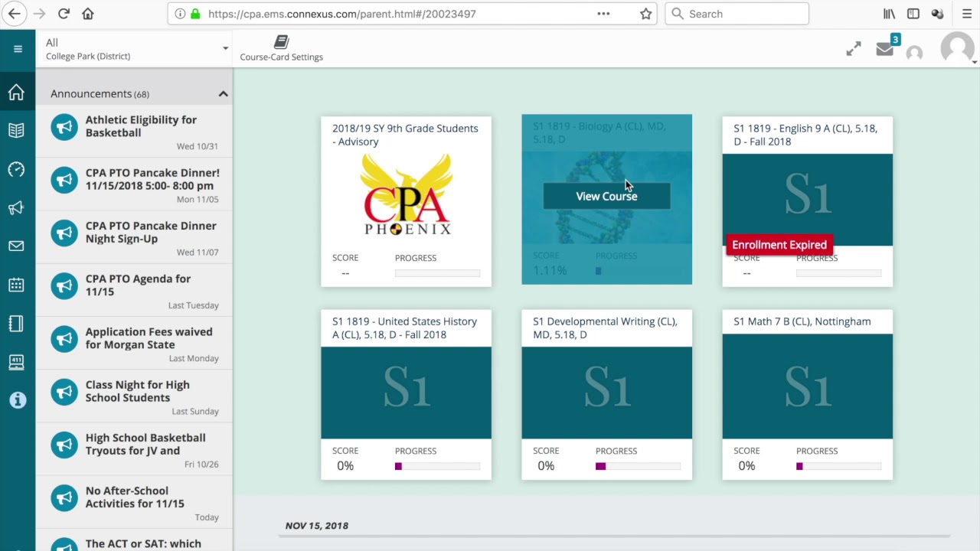Viewport: 980px width, 551px height.
Task: Click the Developmental Writing progress bar
Action: click(638, 466)
